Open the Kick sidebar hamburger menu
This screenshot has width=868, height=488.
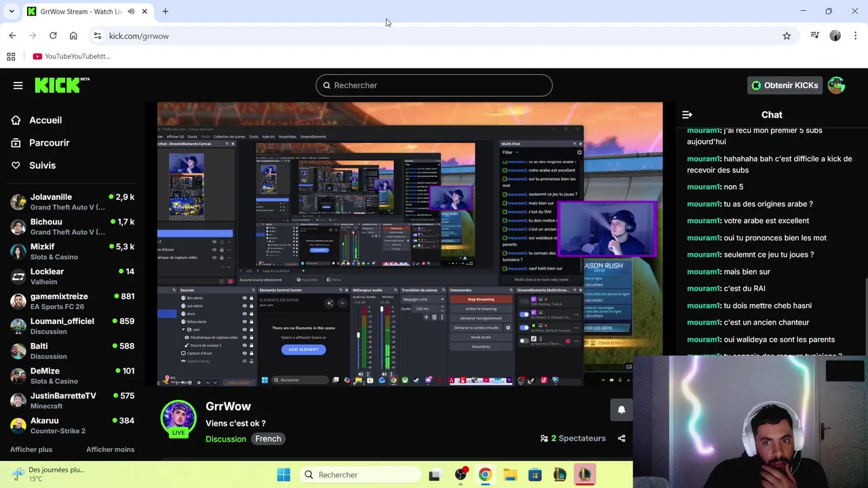tap(18, 85)
